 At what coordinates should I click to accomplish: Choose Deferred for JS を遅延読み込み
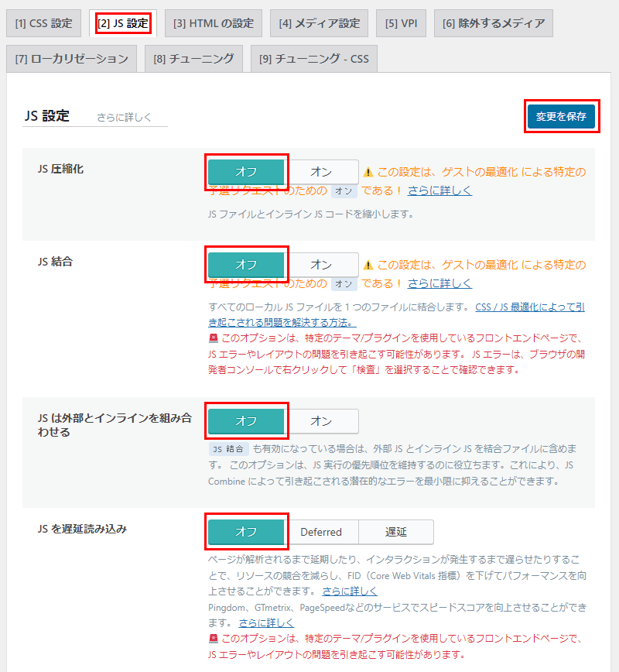tap(321, 532)
